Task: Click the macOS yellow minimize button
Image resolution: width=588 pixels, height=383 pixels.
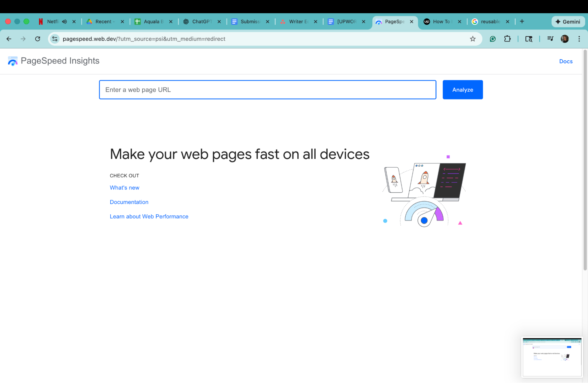Action: click(x=17, y=21)
